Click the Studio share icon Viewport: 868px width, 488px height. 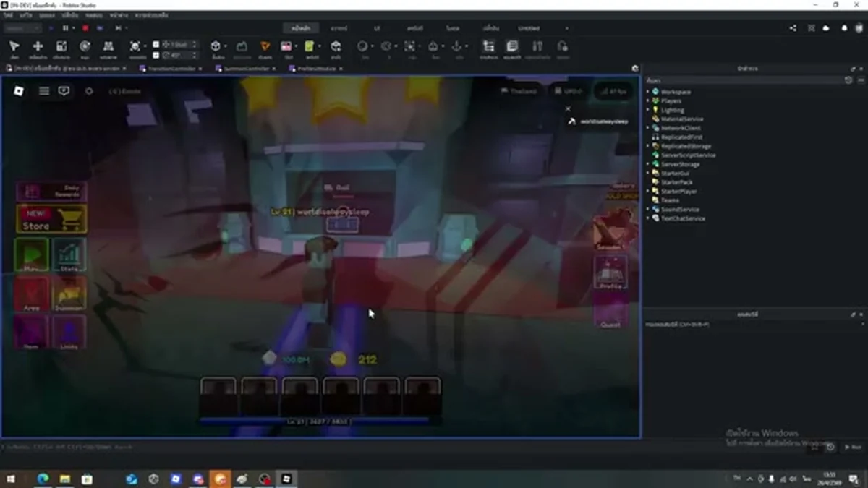point(793,28)
